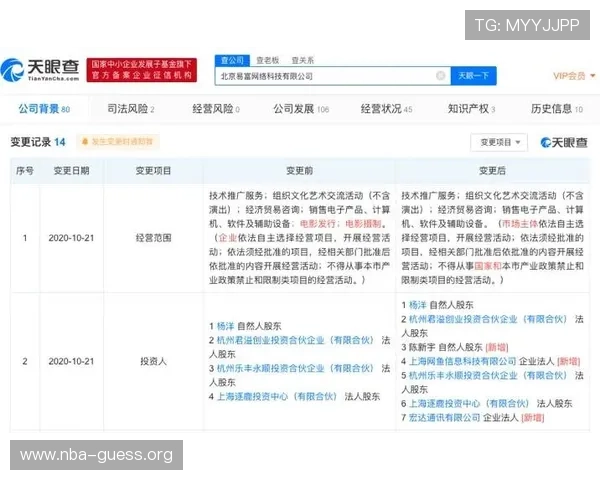Viewport: 600px width, 480px height.
Task: Click the 2020-10-21 date in row 2
Action: pyautogui.click(x=71, y=361)
